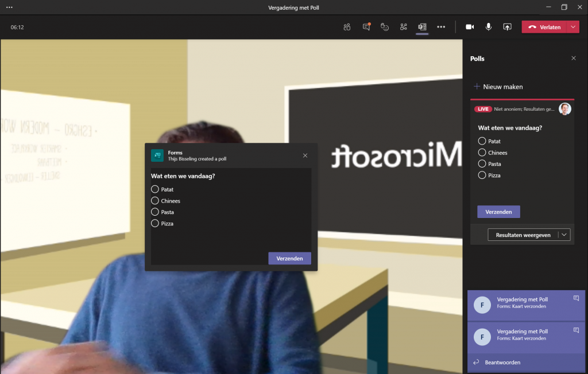Open the upper Vergadering met Poll notification
Screen dimensions: 588x374
coord(526,305)
